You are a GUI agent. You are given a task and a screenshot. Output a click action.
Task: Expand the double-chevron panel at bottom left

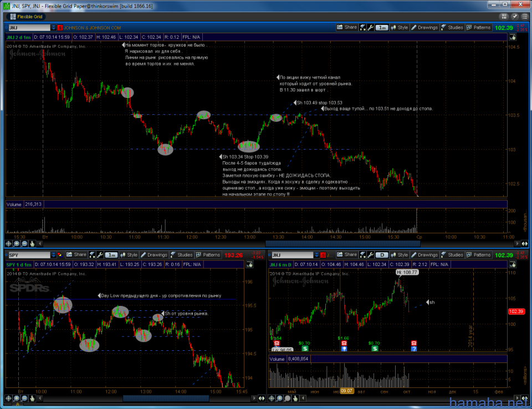(17, 405)
